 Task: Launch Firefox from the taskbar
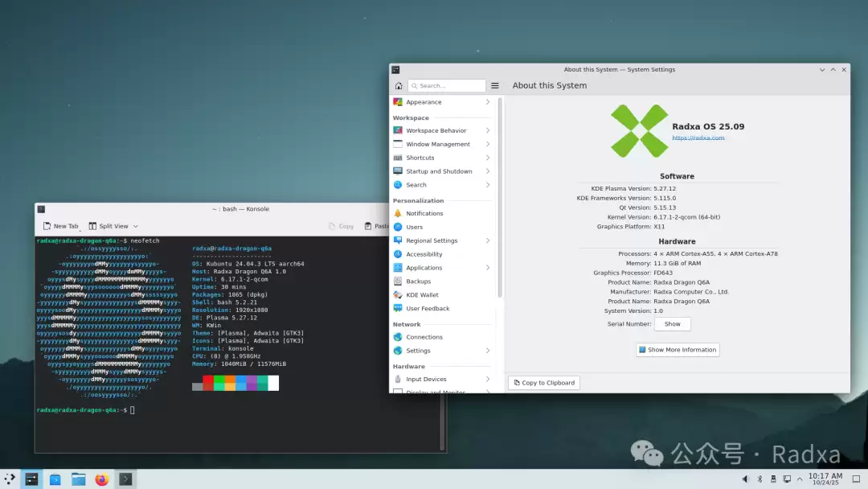(101, 479)
